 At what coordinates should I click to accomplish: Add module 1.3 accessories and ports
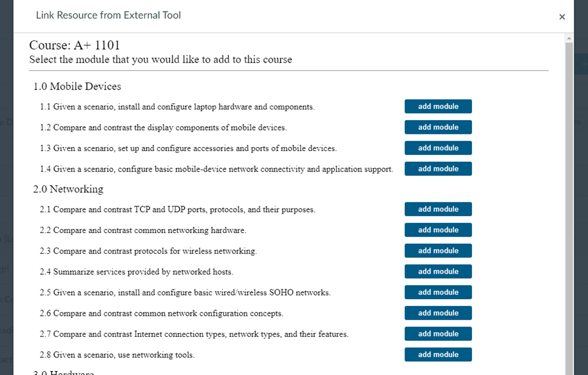pyautogui.click(x=438, y=148)
